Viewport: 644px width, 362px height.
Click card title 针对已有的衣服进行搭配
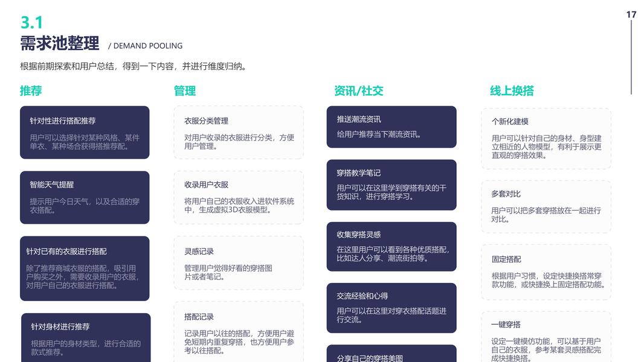(66, 252)
